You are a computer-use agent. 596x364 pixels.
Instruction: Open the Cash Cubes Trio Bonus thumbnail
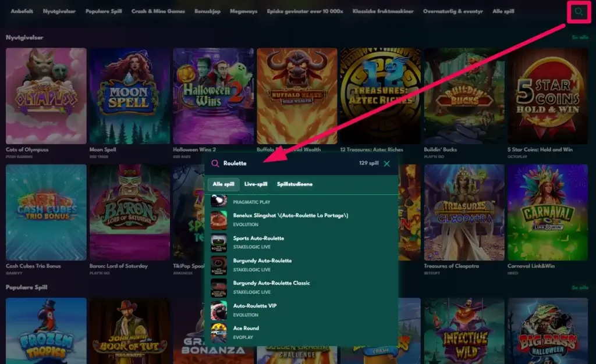coord(46,212)
